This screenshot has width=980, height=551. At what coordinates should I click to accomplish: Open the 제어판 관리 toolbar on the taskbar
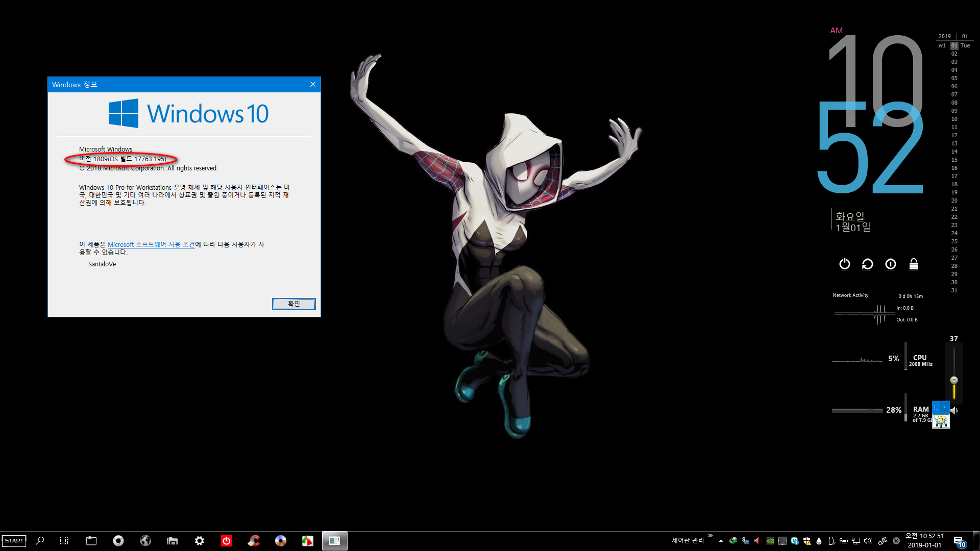pyautogui.click(x=688, y=541)
